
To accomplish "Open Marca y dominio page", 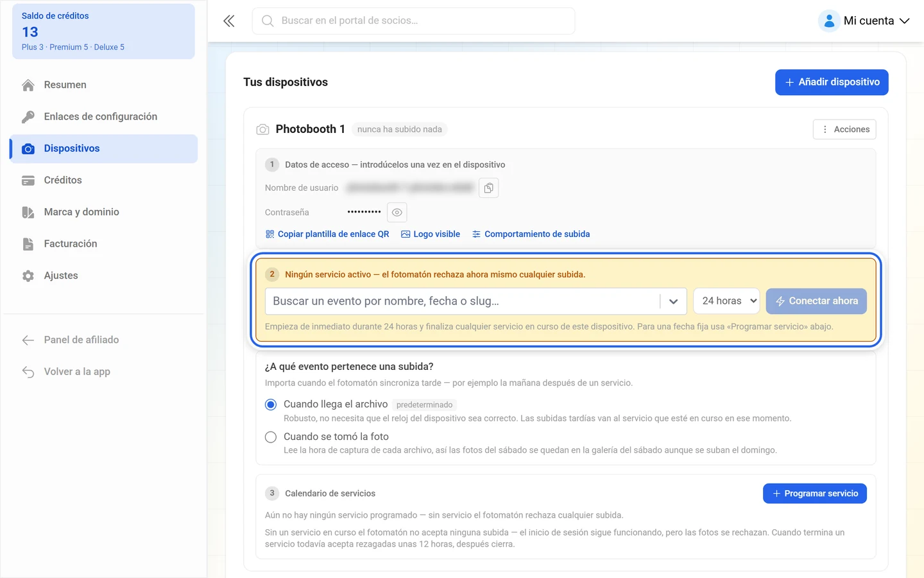I will coord(103,212).
